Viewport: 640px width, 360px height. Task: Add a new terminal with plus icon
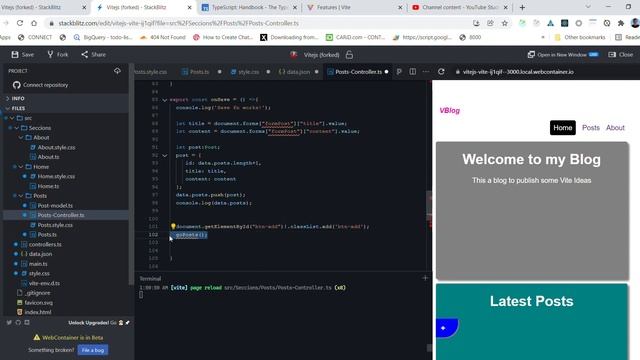pyautogui.click(x=425, y=278)
